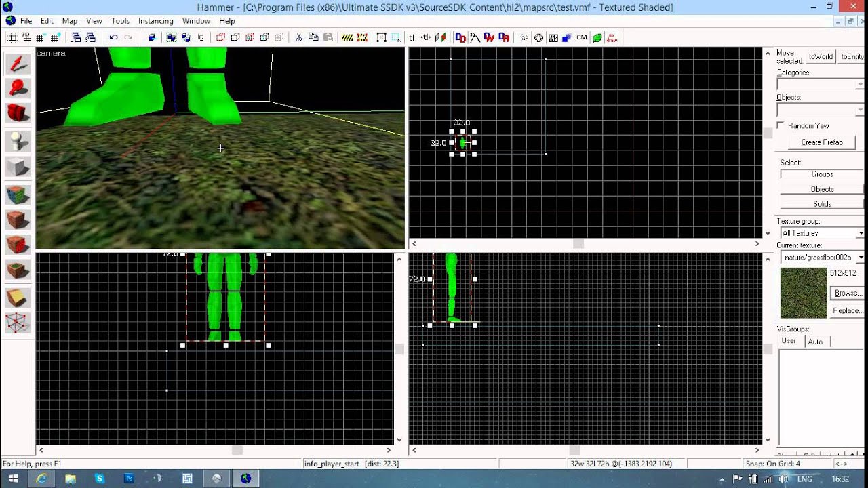The image size is (868, 488).
Task: Click the Create Prefab button
Action: point(822,142)
